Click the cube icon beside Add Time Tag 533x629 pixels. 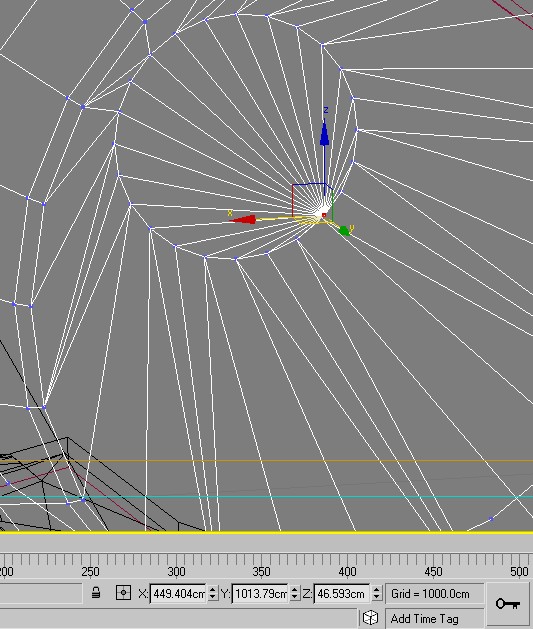click(x=371, y=618)
